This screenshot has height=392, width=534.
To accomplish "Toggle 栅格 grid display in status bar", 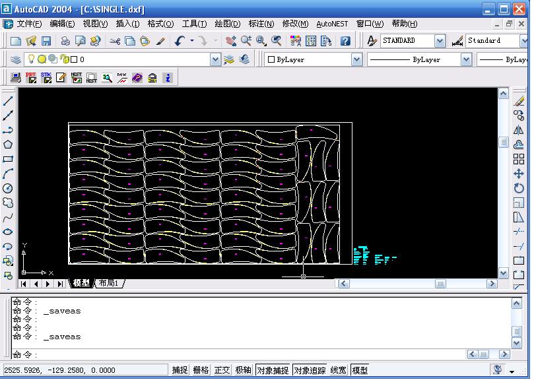I will pos(201,370).
